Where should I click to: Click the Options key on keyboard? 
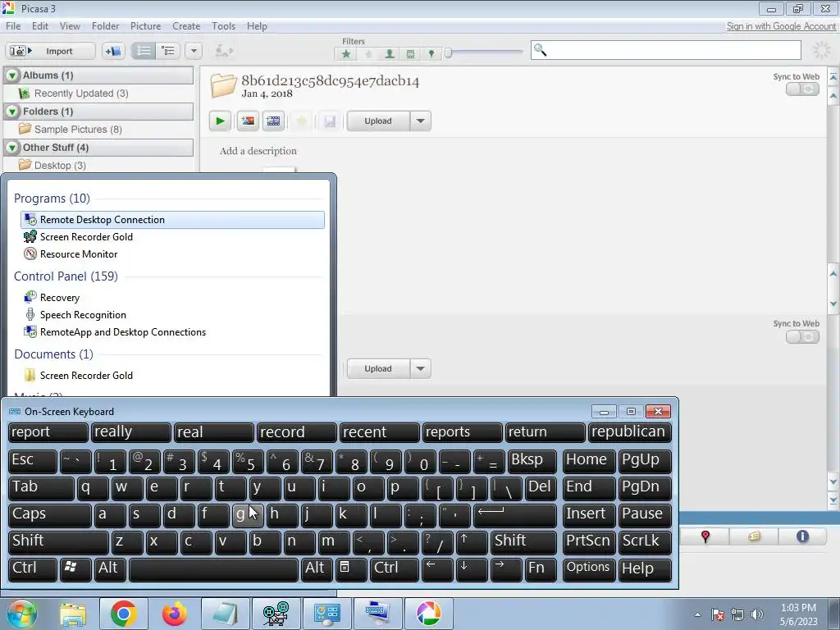(x=587, y=569)
